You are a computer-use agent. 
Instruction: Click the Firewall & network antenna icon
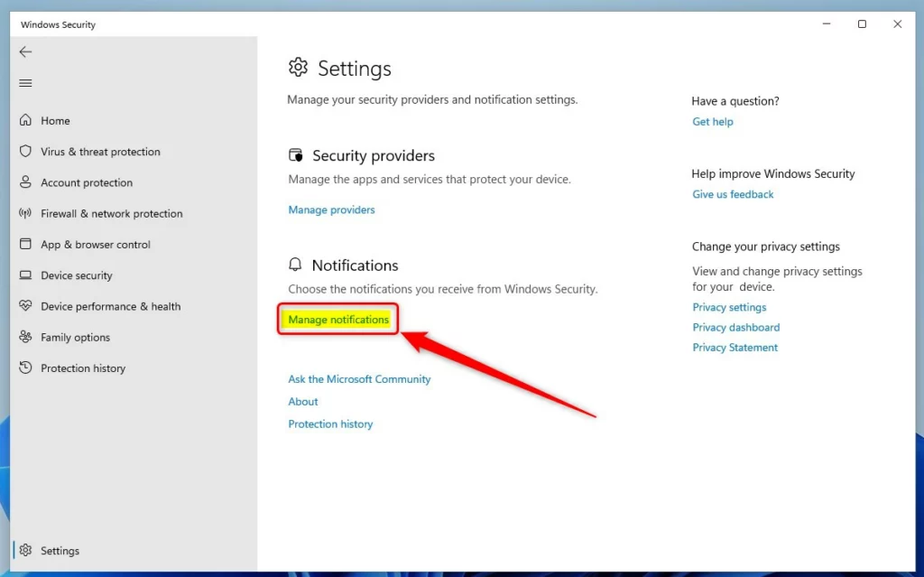coord(25,213)
